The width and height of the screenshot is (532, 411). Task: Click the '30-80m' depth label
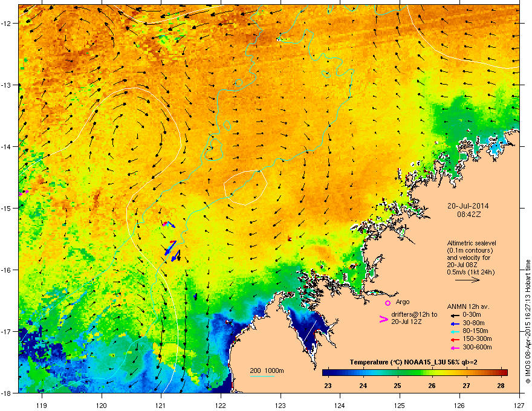473,323
